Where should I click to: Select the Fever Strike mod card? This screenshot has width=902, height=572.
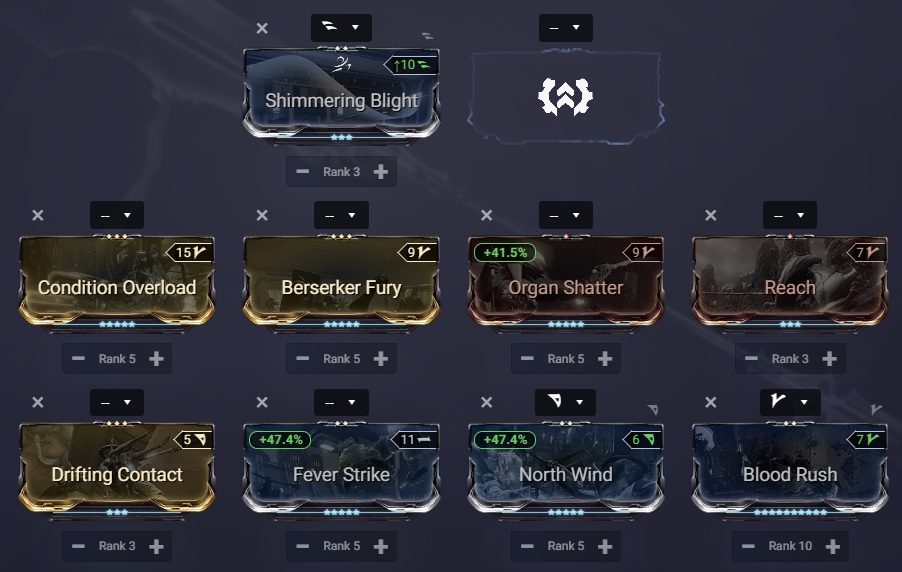[x=341, y=469]
